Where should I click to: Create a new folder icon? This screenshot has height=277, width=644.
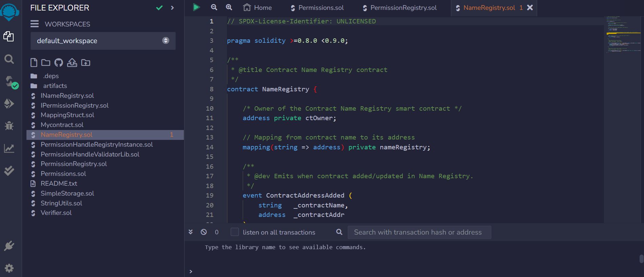tap(46, 62)
